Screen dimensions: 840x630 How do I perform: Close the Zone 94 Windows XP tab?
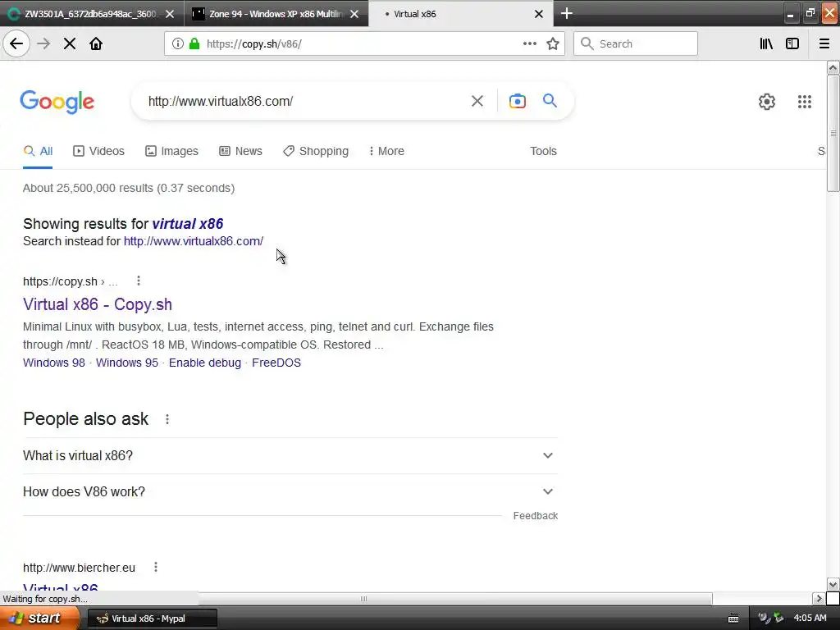point(354,14)
